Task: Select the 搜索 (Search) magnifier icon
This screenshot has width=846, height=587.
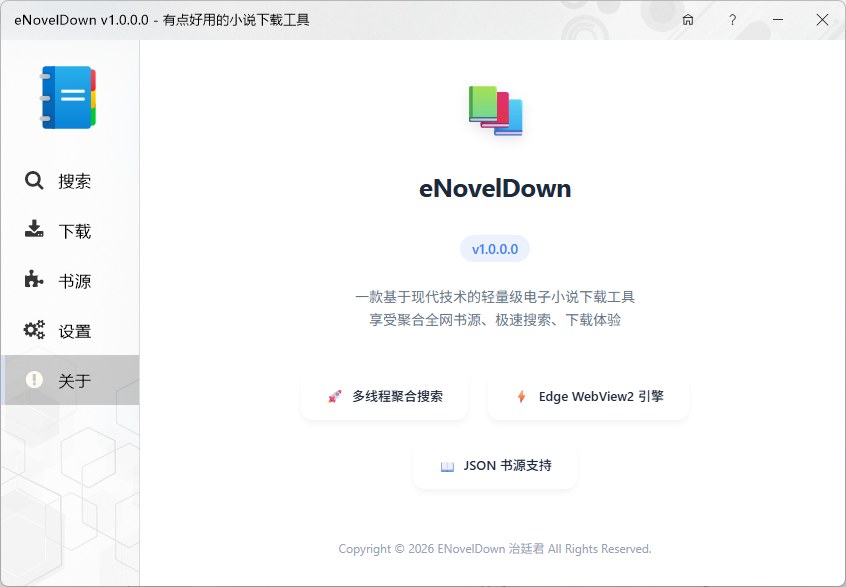Action: [x=32, y=181]
